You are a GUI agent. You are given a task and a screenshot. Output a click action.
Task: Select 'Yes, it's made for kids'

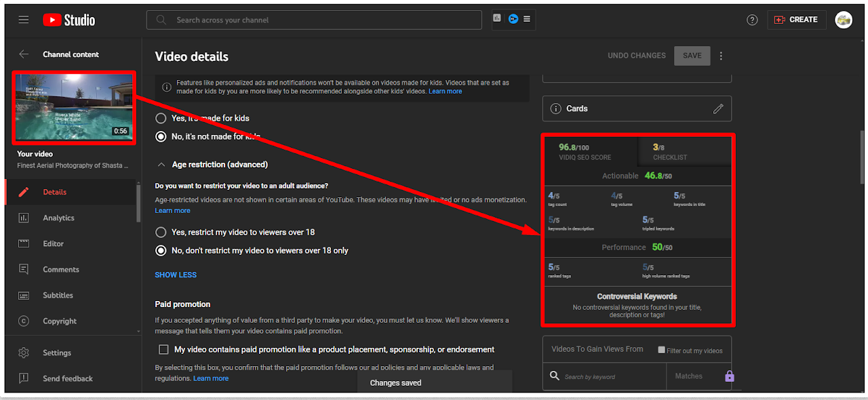[161, 118]
